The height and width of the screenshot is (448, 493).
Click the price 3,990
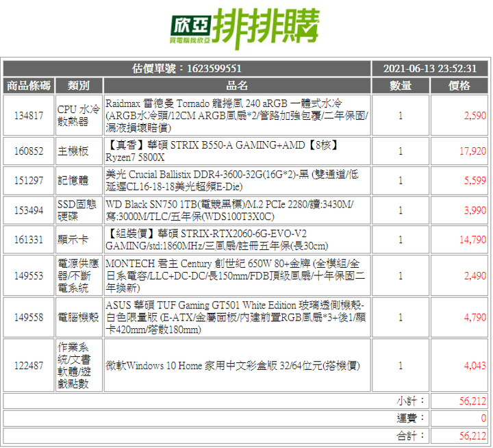pos(475,210)
